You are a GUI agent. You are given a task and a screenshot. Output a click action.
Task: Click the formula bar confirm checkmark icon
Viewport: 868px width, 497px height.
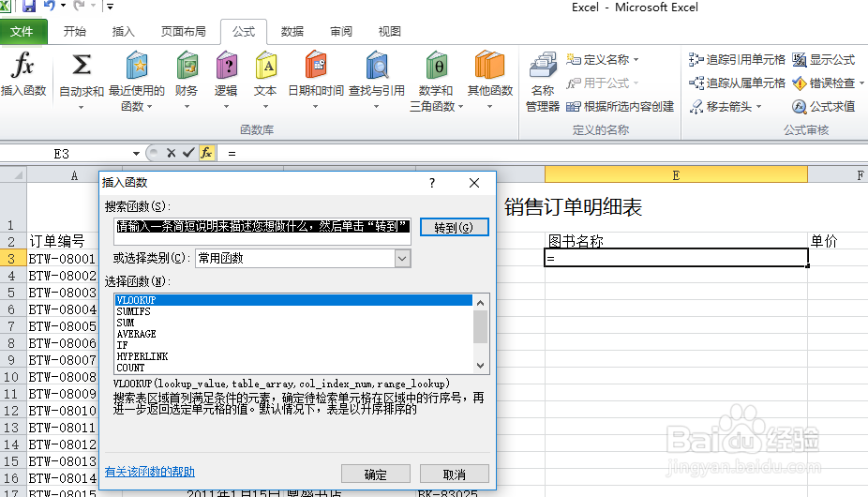pyautogui.click(x=188, y=153)
